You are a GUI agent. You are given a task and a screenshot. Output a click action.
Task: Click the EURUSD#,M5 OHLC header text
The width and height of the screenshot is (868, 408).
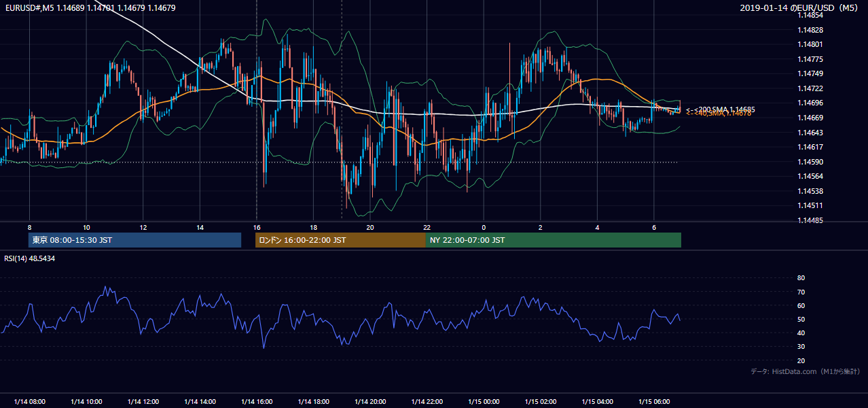click(90, 8)
